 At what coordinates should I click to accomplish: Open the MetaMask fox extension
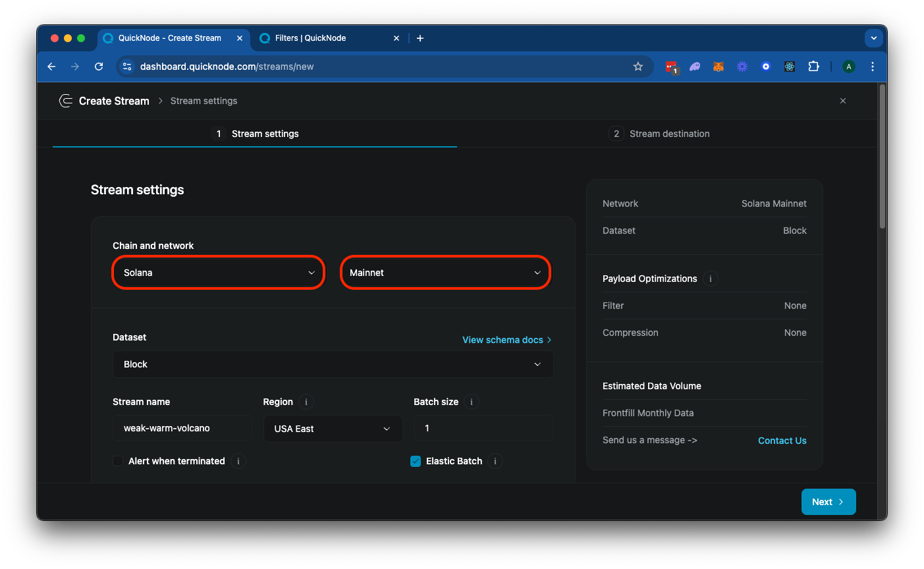point(719,67)
